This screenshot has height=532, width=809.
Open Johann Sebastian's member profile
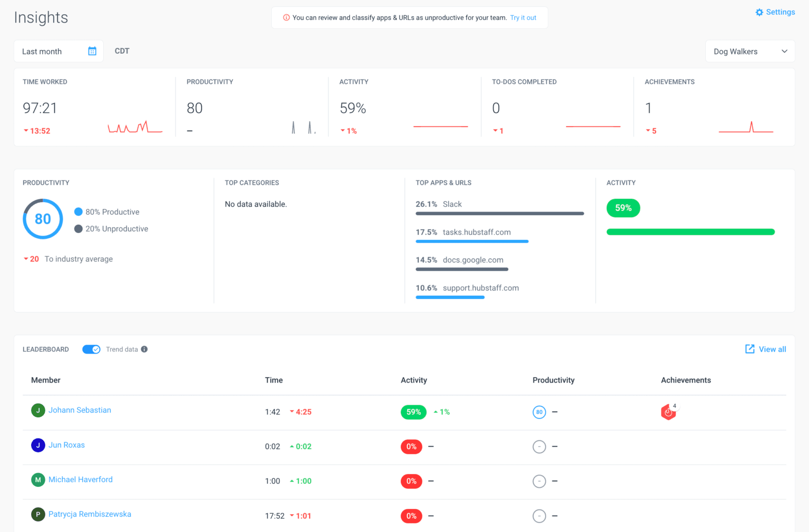pyautogui.click(x=80, y=410)
